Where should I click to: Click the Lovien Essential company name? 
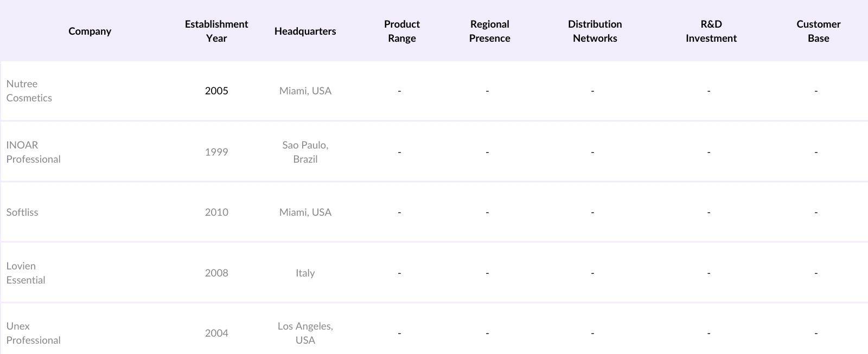click(26, 273)
